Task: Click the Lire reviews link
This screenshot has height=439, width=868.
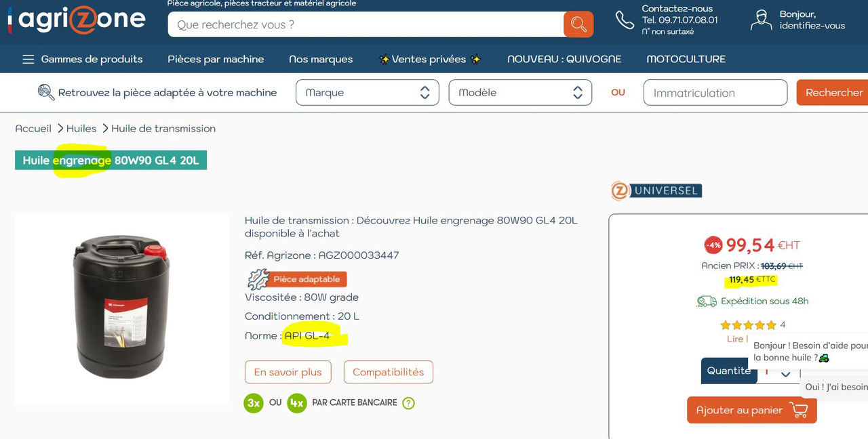Action: tap(737, 339)
